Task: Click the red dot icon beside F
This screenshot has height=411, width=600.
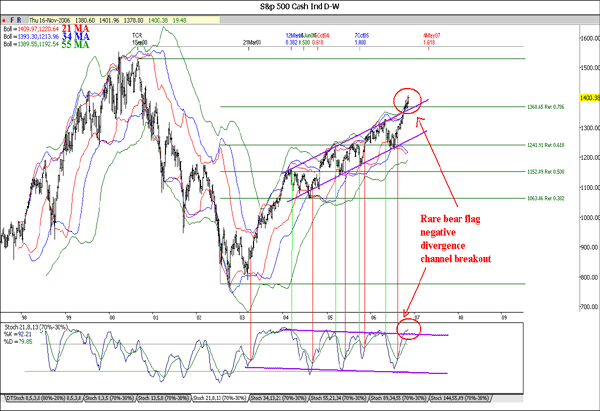Action: (x=4, y=20)
